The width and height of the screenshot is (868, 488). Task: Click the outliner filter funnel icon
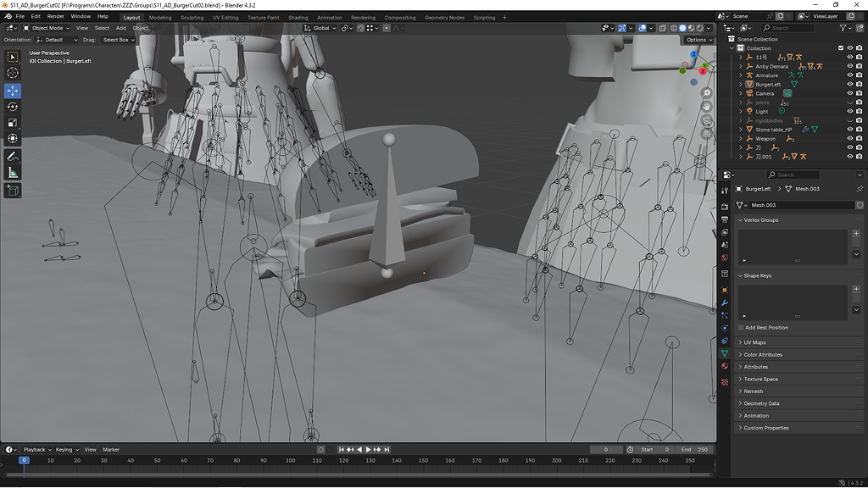(843, 28)
